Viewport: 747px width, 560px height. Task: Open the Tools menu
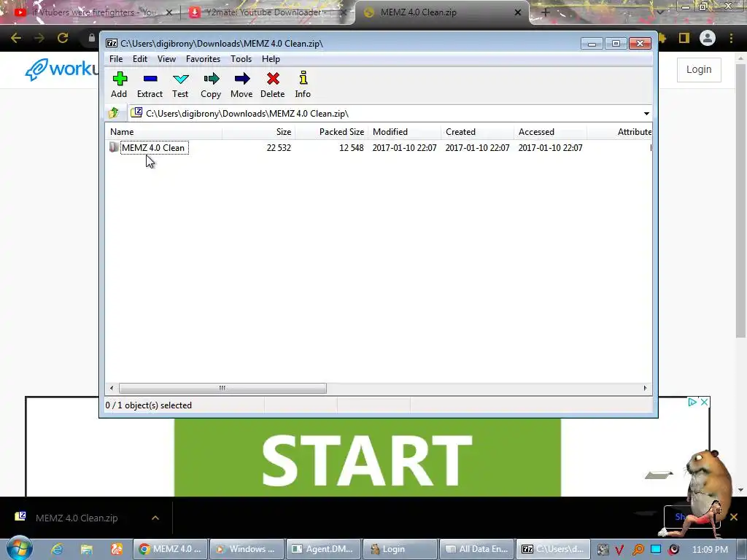tap(241, 59)
